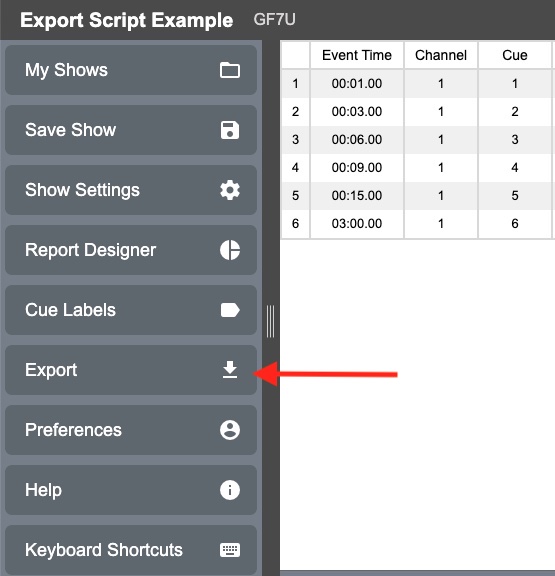Viewport: 555px width, 576px height.
Task: Open the Report Designer menu entry
Action: tap(131, 250)
